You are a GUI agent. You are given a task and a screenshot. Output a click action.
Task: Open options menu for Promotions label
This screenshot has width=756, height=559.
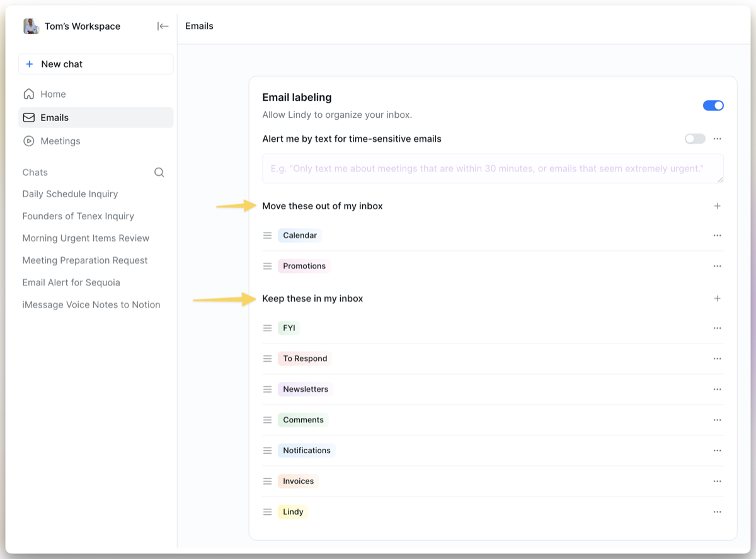[717, 265]
